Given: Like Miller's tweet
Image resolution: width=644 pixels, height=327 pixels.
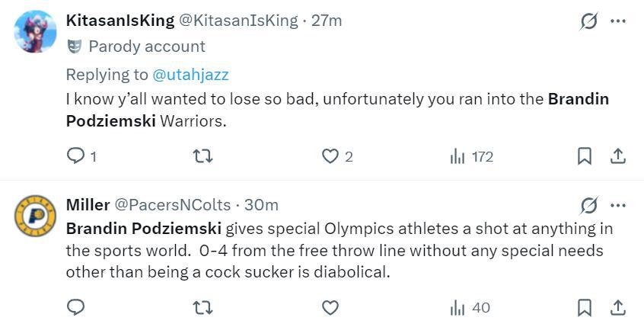Looking at the screenshot, I should (x=330, y=308).
